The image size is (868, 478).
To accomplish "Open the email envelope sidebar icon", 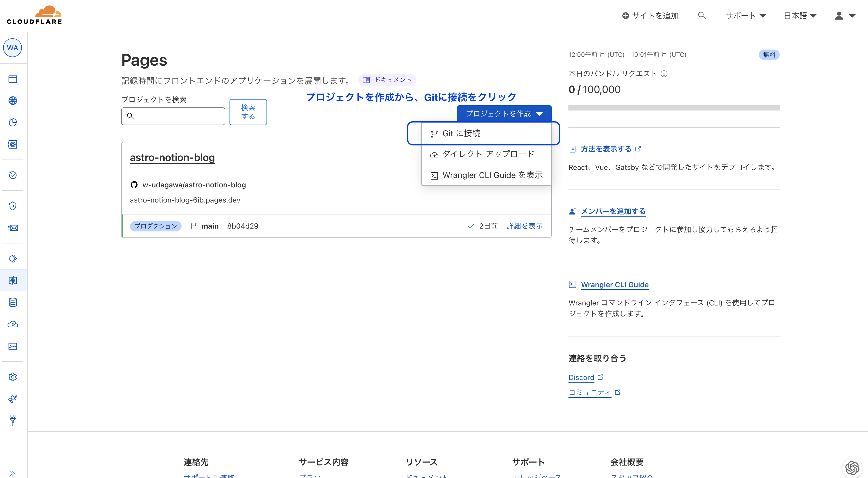I will pos(13,228).
